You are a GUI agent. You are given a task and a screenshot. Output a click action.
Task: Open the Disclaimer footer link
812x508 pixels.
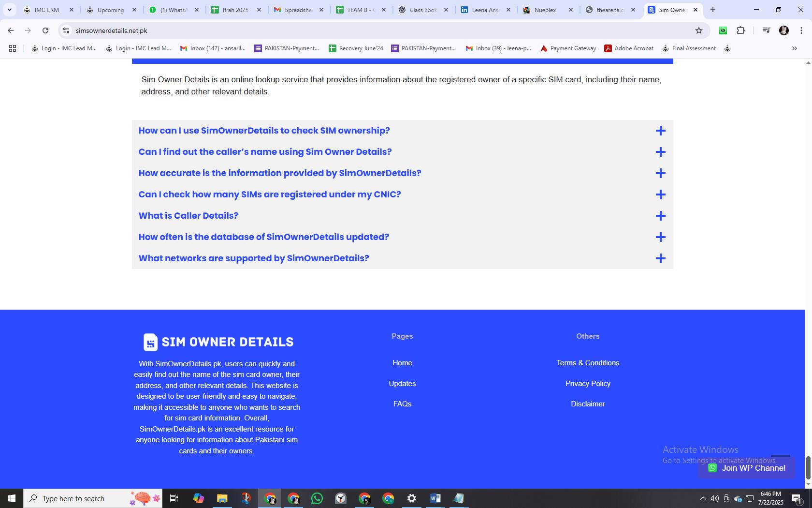pos(588,404)
